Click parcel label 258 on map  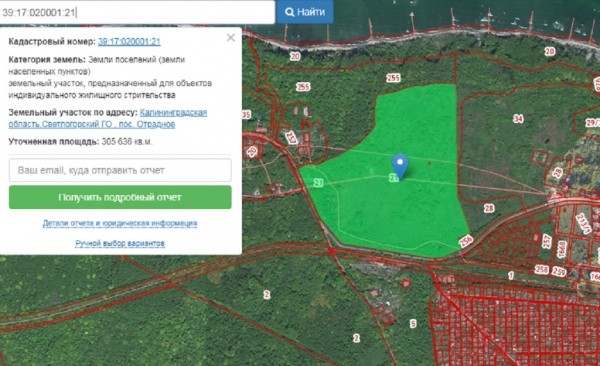(541, 270)
